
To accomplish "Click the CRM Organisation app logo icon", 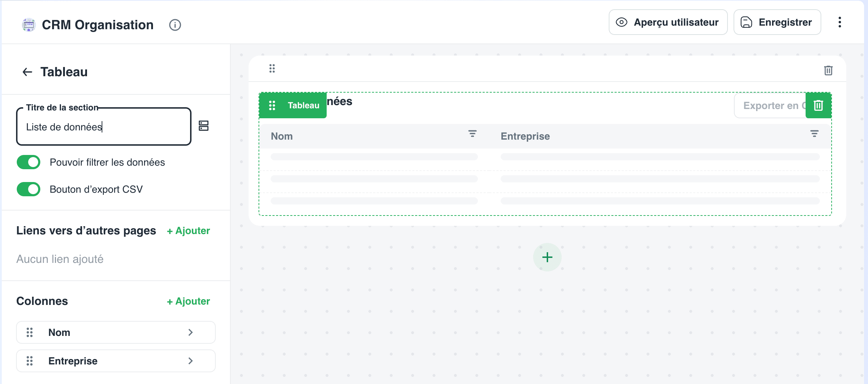I will (x=29, y=25).
